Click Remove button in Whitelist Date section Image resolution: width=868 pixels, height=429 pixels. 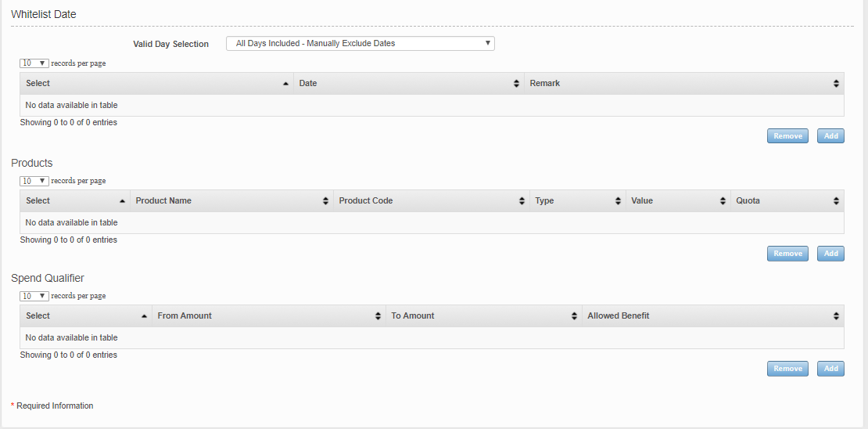pyautogui.click(x=787, y=136)
